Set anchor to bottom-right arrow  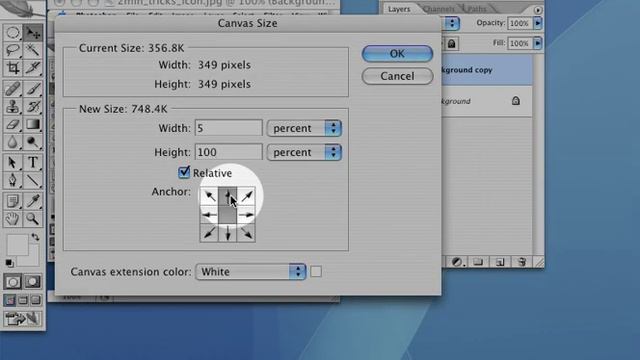coord(246,233)
